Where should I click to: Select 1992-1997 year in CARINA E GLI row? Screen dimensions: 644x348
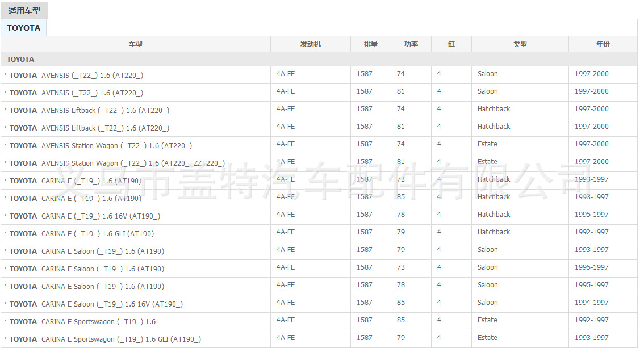coord(591,232)
